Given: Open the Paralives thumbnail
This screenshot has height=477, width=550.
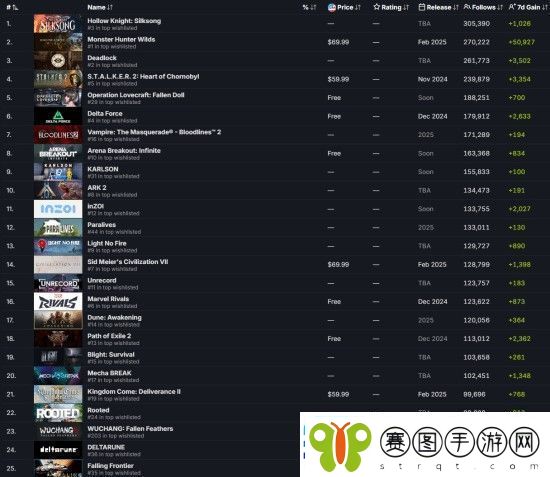Looking at the screenshot, I should [x=58, y=228].
